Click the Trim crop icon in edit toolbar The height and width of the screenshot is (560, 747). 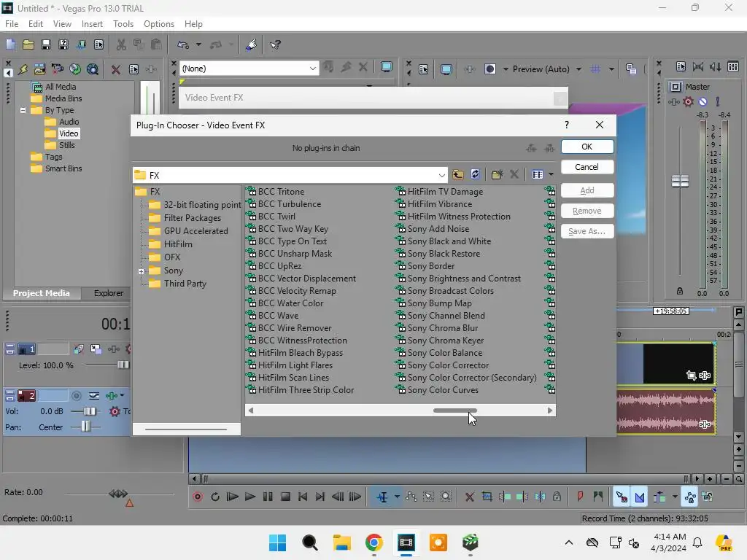[487, 497]
